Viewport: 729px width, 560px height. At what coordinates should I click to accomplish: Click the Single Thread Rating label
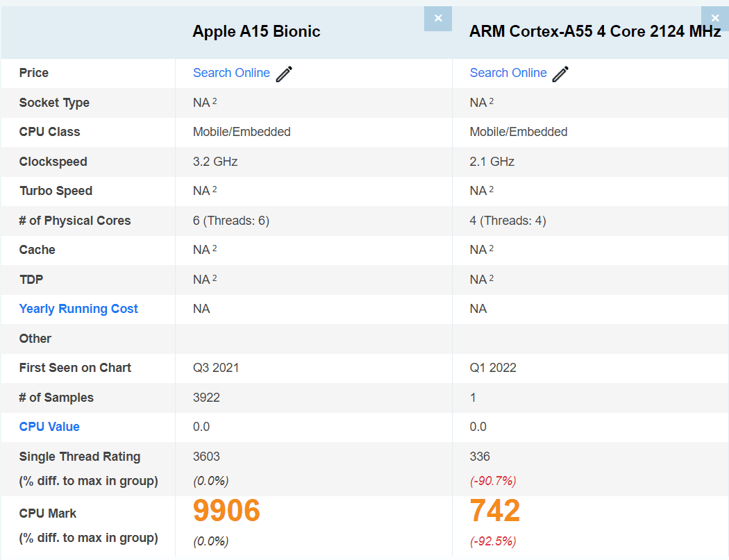point(80,457)
